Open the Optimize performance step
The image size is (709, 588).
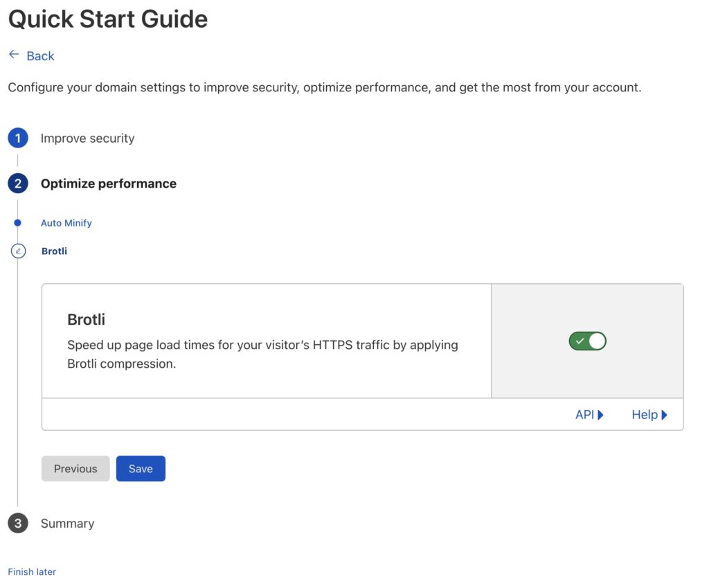tap(109, 183)
